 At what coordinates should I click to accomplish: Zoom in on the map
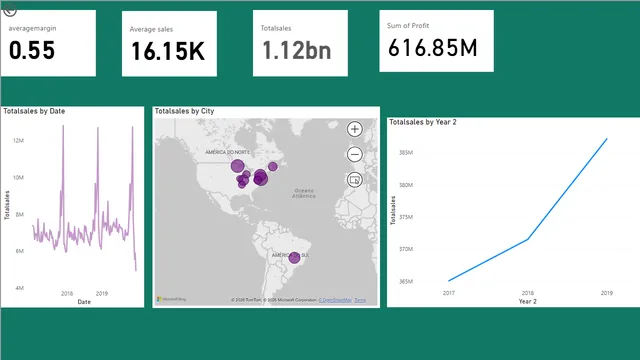coord(354,129)
